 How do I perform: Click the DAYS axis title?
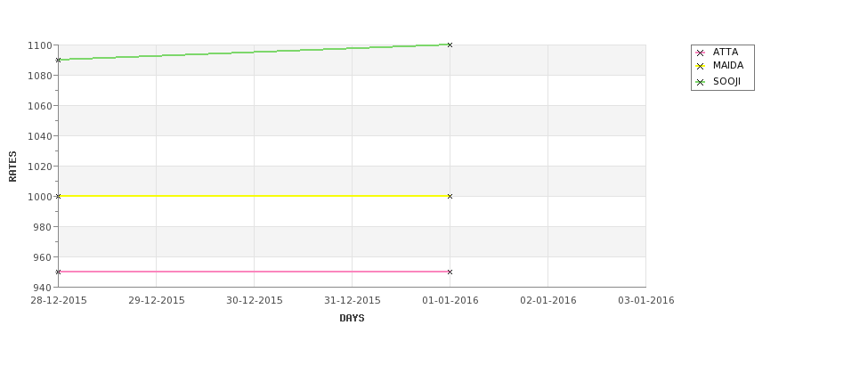(352, 318)
